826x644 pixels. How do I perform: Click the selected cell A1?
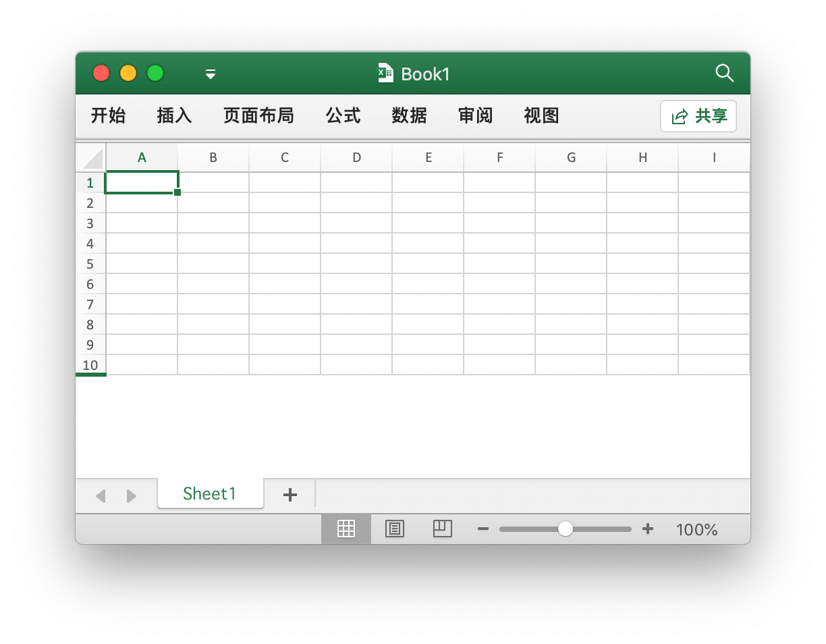tap(142, 182)
